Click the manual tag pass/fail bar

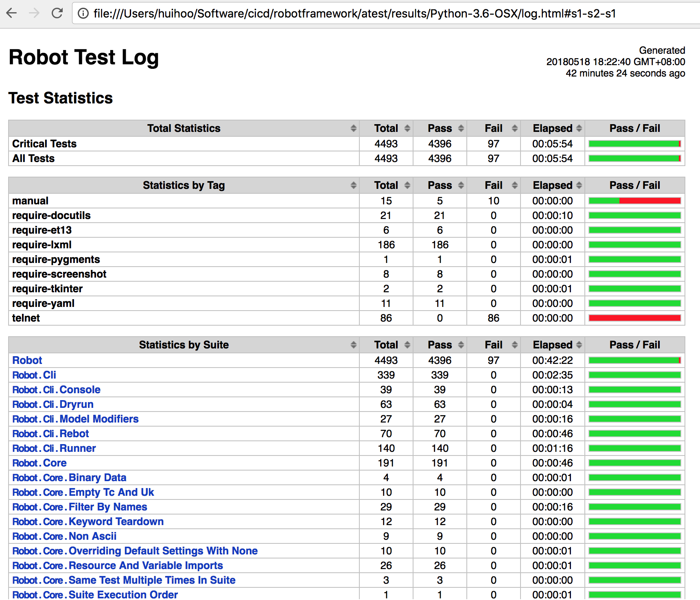click(x=634, y=201)
